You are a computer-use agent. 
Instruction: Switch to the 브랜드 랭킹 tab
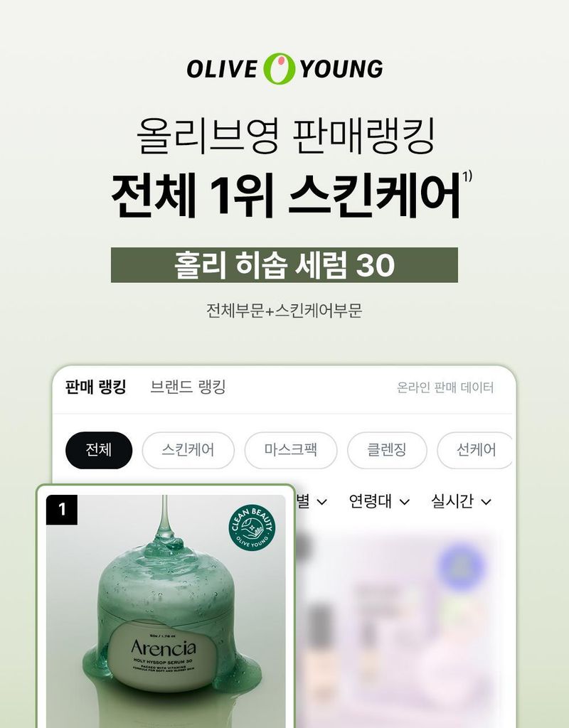188,387
